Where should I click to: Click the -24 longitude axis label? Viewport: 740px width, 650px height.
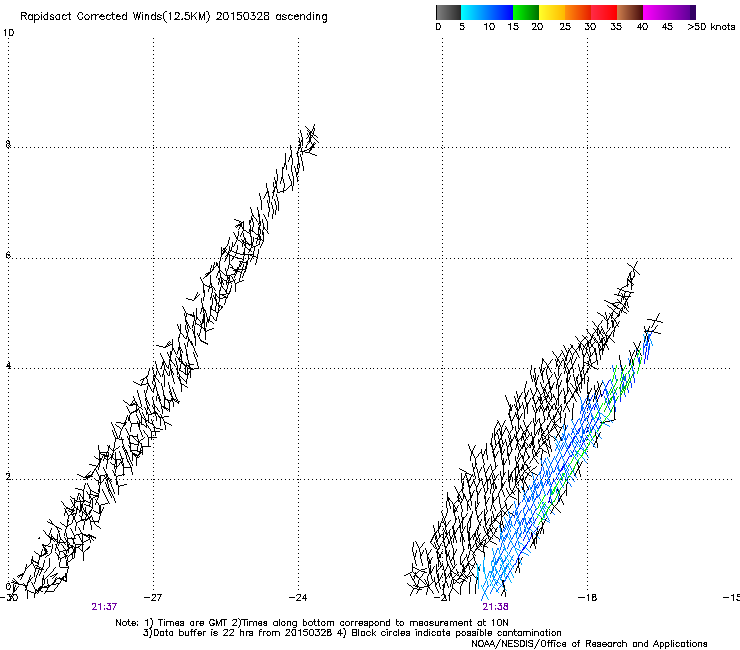point(298,597)
